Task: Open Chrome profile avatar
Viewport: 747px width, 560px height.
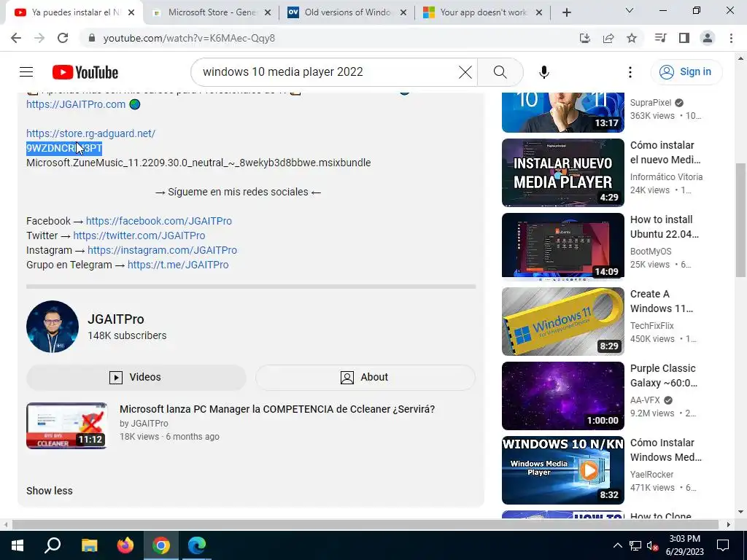Action: (708, 38)
